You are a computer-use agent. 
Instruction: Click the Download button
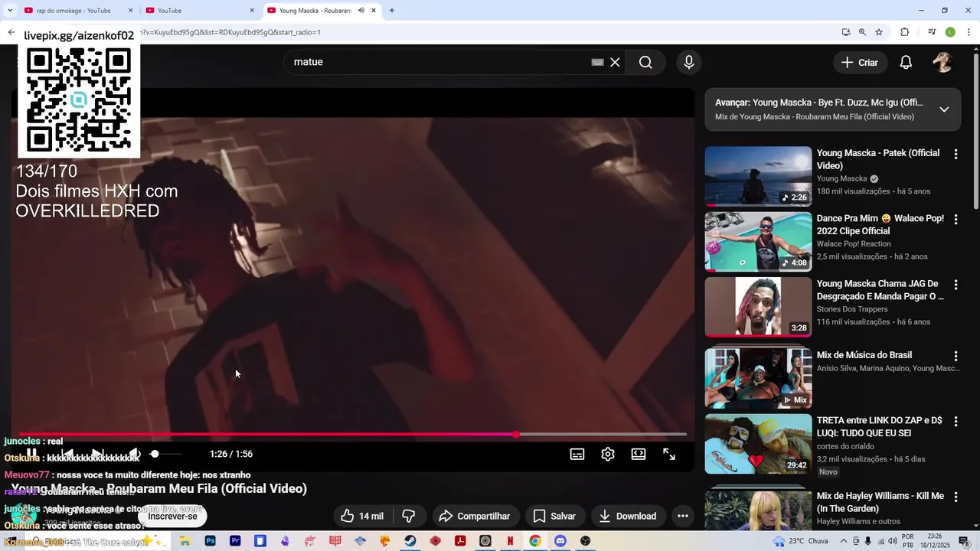coord(628,516)
